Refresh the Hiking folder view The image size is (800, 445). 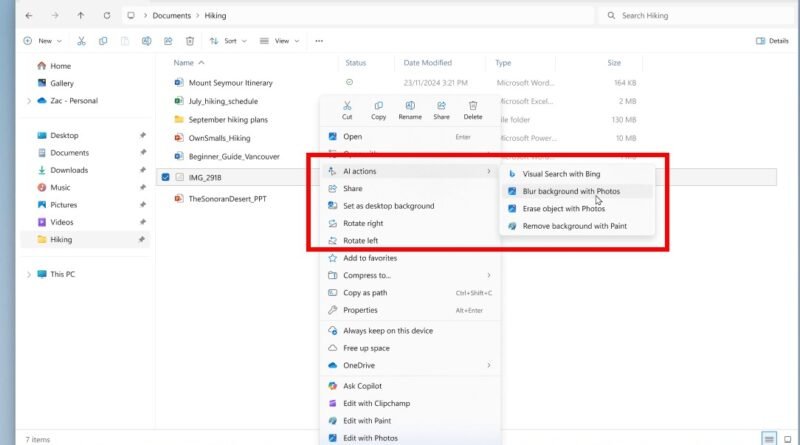107,16
